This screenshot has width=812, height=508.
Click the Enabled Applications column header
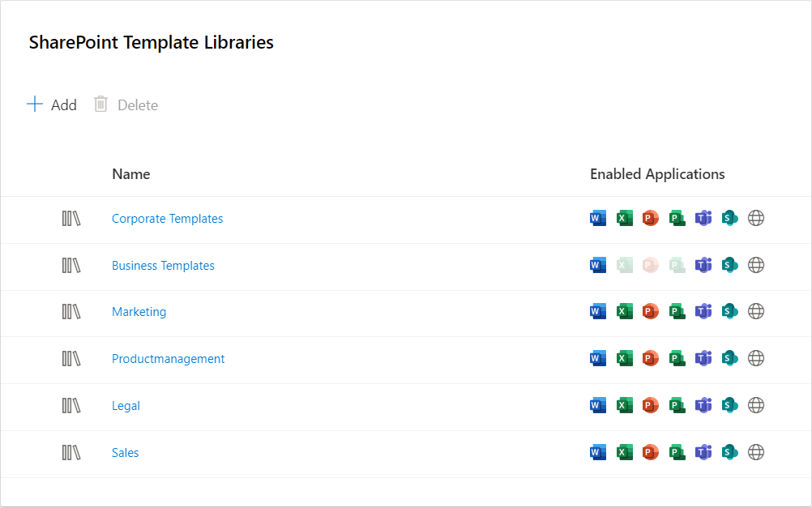657,174
